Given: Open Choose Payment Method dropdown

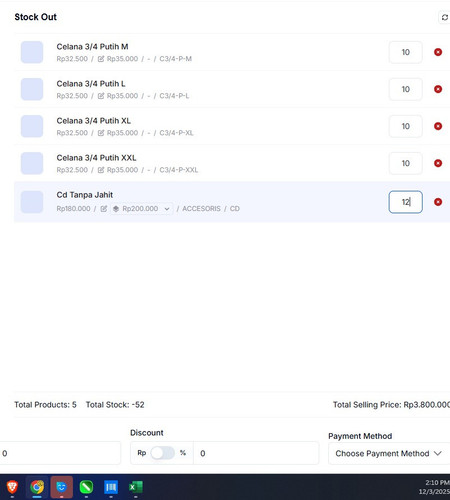Looking at the screenshot, I should coord(389,453).
